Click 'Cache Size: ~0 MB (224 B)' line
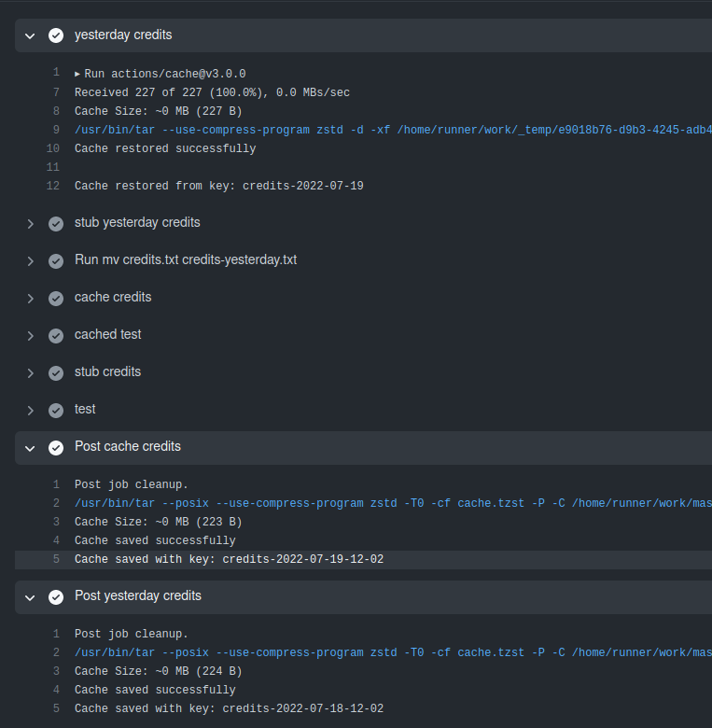Viewport: 712px width, 728px height. click(159, 671)
